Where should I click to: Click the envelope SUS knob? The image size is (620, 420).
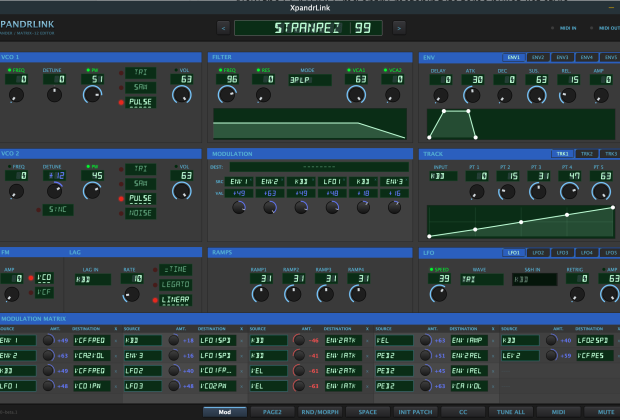pos(537,95)
